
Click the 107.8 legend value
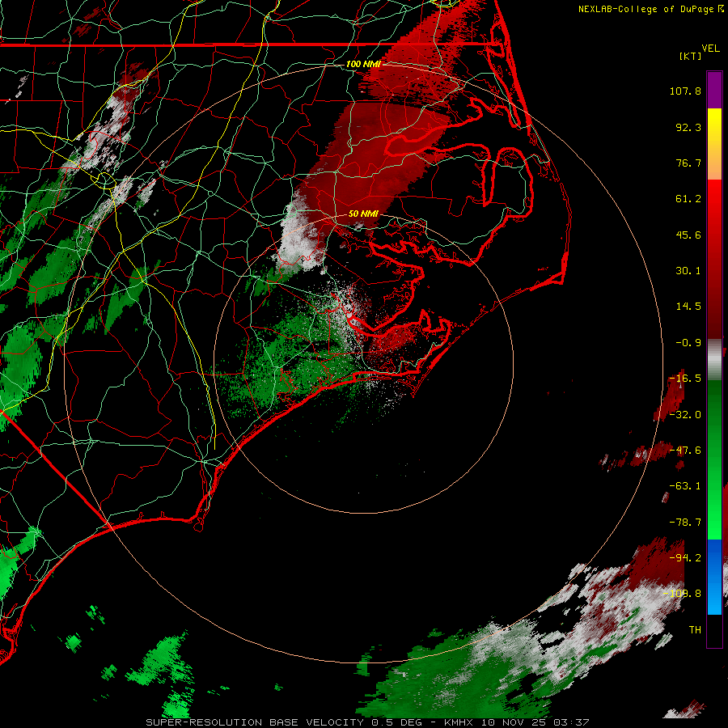click(x=685, y=91)
